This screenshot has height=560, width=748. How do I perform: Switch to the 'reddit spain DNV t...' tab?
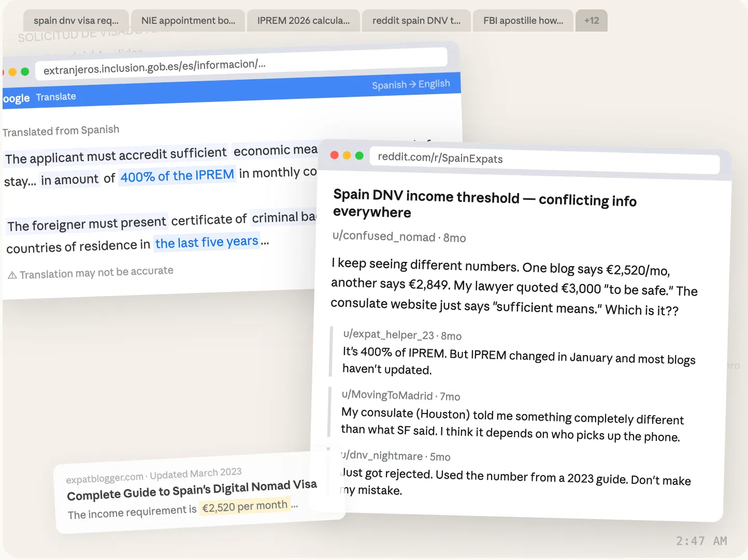pyautogui.click(x=416, y=20)
